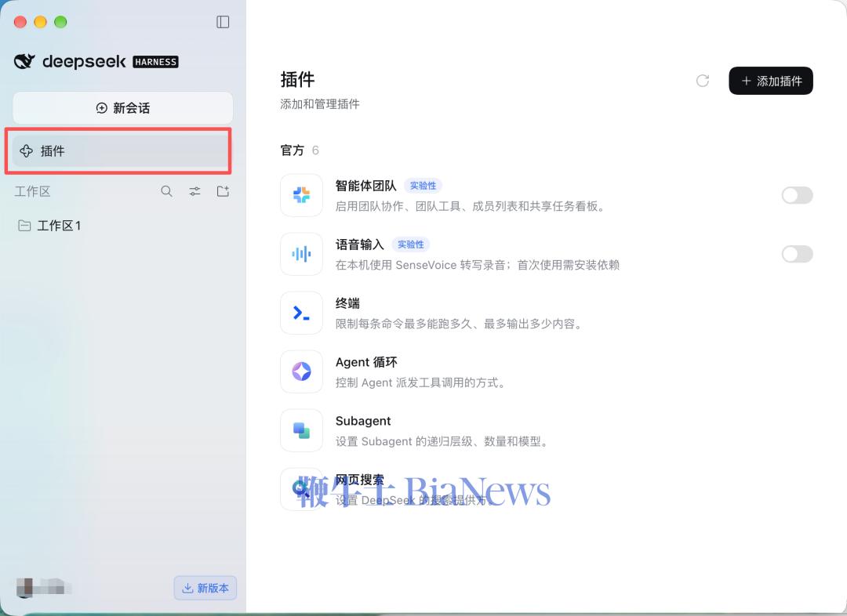
Task: Click the DeepSeek whale logo
Action: click(x=24, y=62)
